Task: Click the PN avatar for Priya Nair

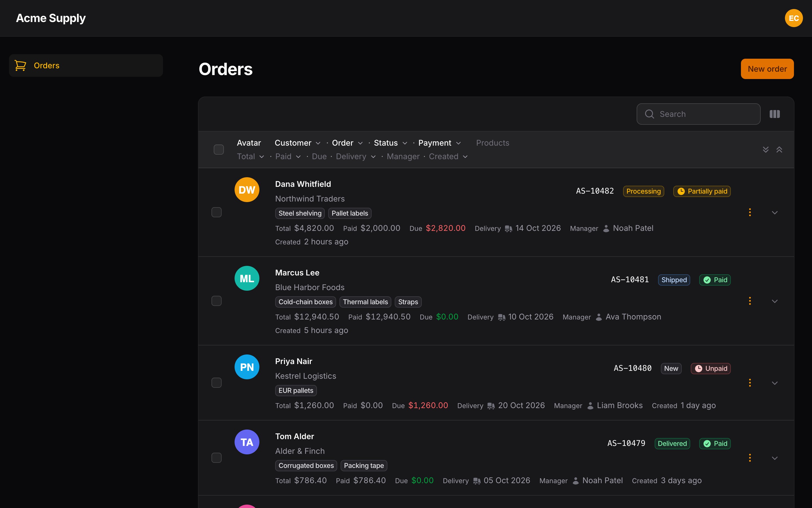Action: click(x=247, y=367)
